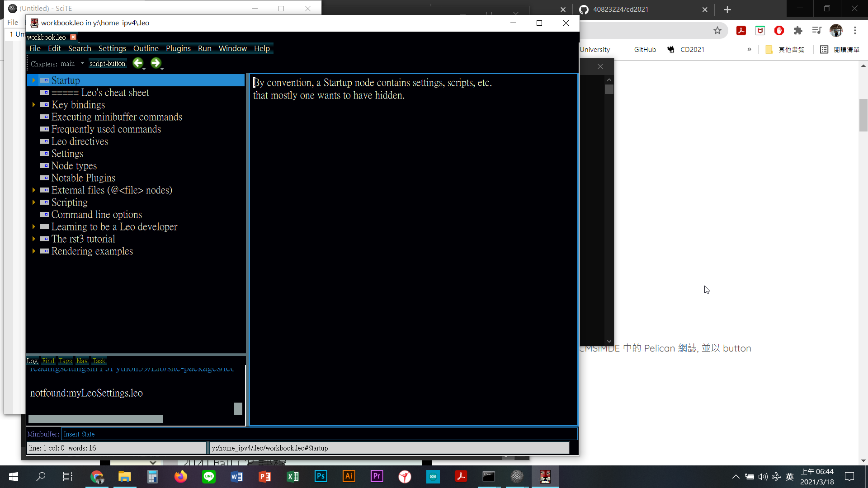Expand the External files node
Screen dimensions: 868x488
point(33,190)
